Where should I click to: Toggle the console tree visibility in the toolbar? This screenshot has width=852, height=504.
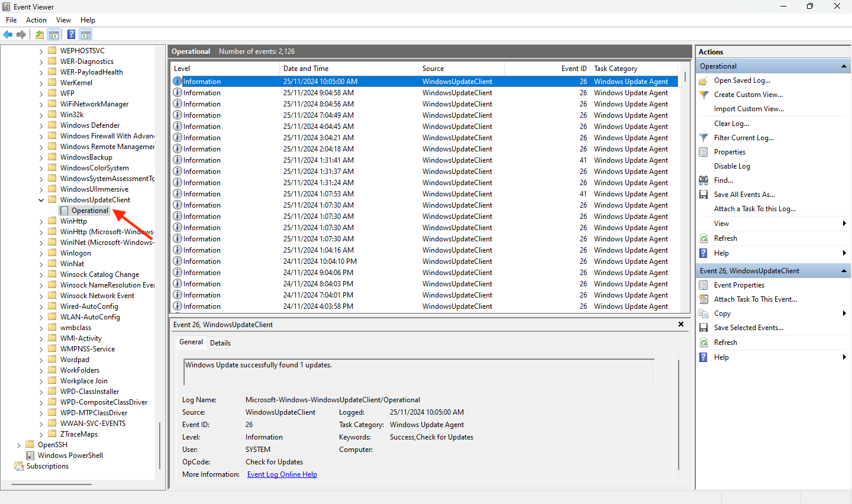(54, 34)
